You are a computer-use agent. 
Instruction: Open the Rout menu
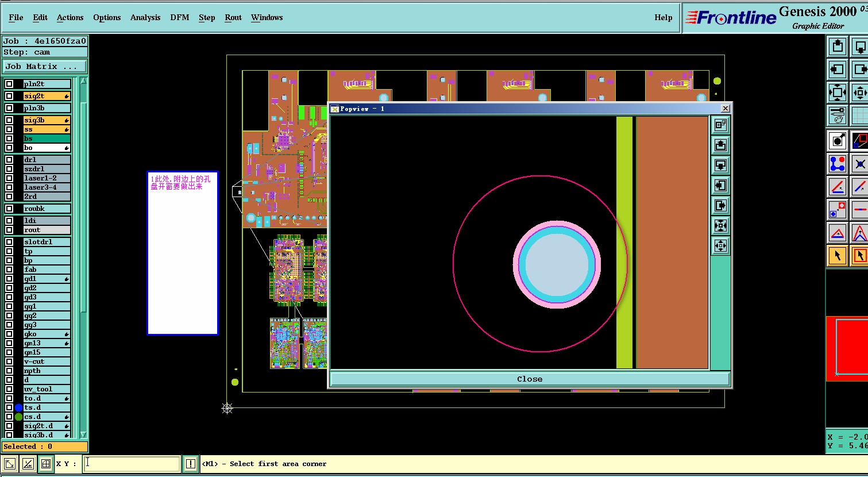pos(233,17)
